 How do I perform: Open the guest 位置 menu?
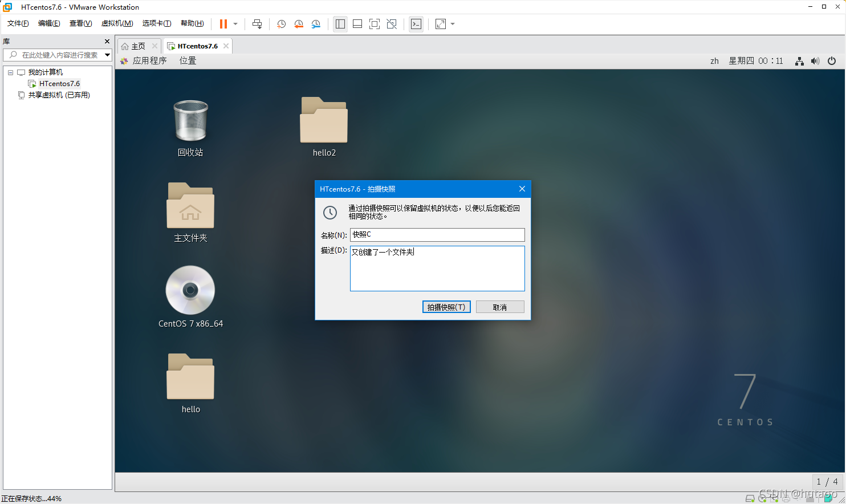coord(188,61)
